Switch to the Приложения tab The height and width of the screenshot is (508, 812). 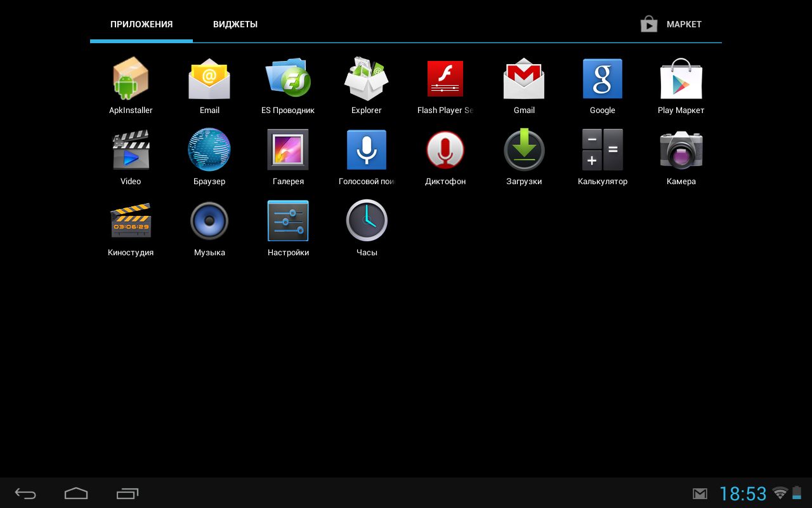point(141,24)
